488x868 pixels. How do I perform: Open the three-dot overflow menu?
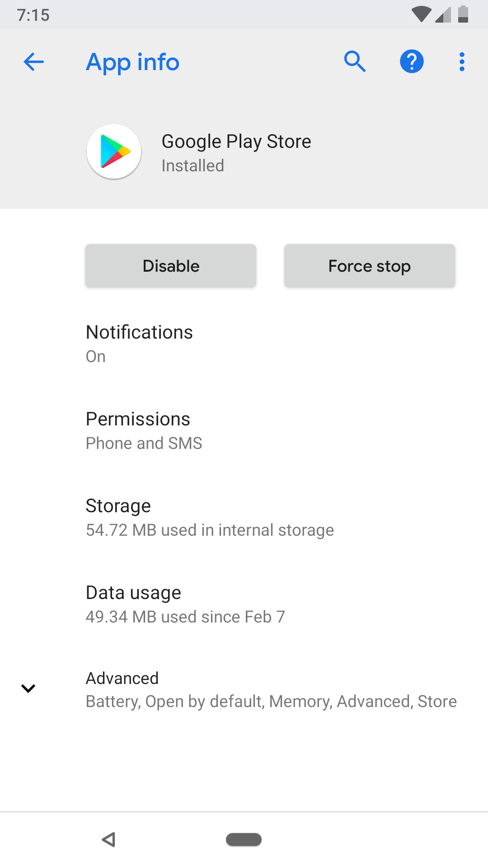[461, 61]
